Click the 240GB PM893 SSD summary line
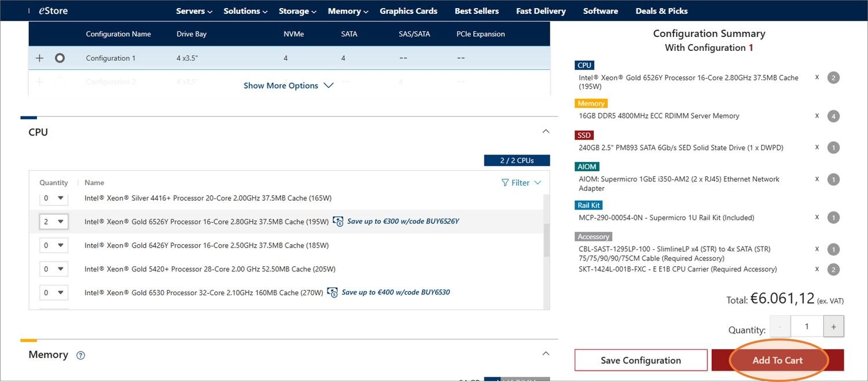Image resolution: width=868 pixels, height=382 pixels. point(681,148)
